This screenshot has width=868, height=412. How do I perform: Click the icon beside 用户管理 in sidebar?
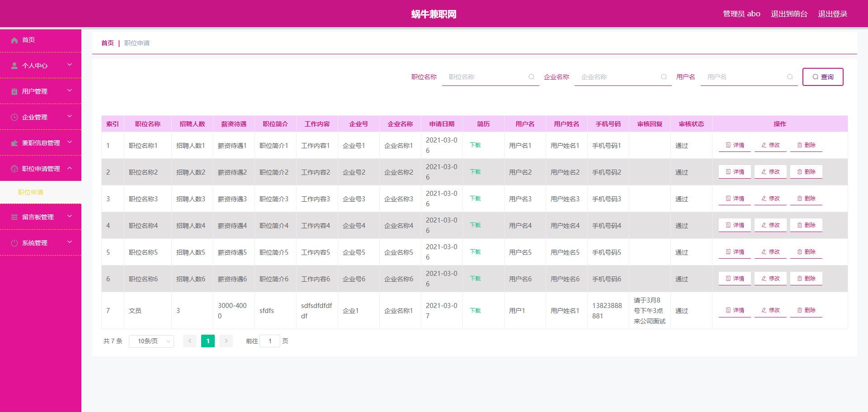[x=14, y=91]
